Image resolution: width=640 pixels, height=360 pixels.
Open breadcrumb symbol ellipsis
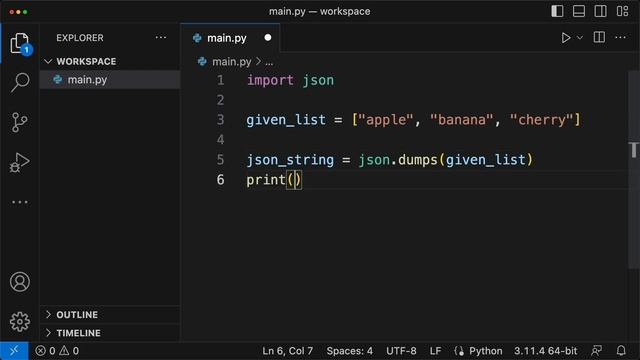269,62
